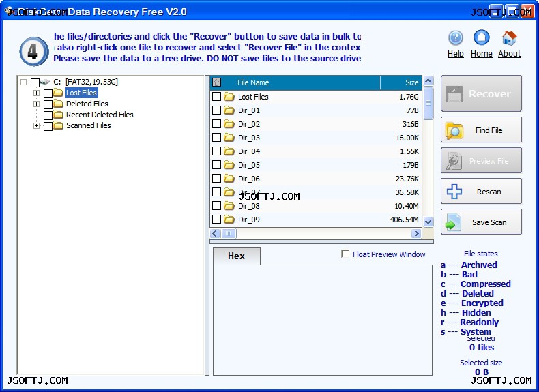Enable Float Preview Window checkbox
Image resolution: width=539 pixels, height=392 pixels.
(345, 254)
